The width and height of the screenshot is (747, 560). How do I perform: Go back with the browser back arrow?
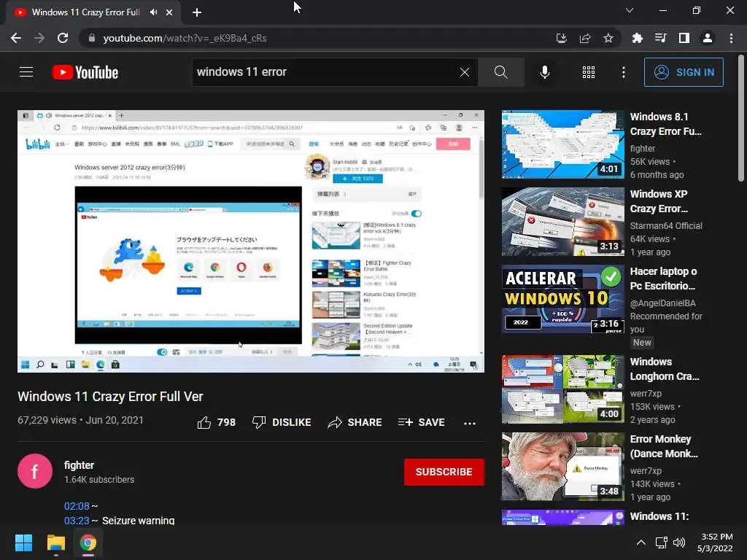pyautogui.click(x=16, y=38)
